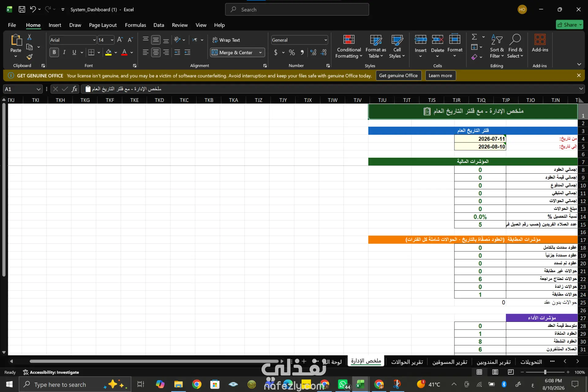588x392 pixels.
Task: Click the zoom slider handle
Action: coord(545,372)
